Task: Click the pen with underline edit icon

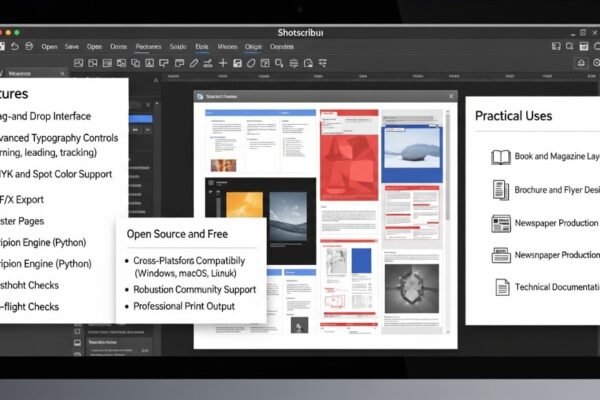Action: pos(208,63)
